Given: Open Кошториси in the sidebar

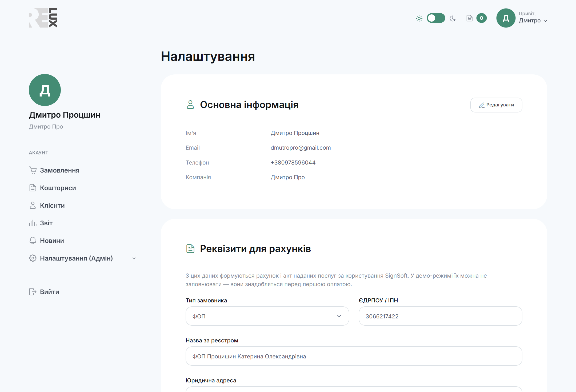Looking at the screenshot, I should (x=58, y=188).
